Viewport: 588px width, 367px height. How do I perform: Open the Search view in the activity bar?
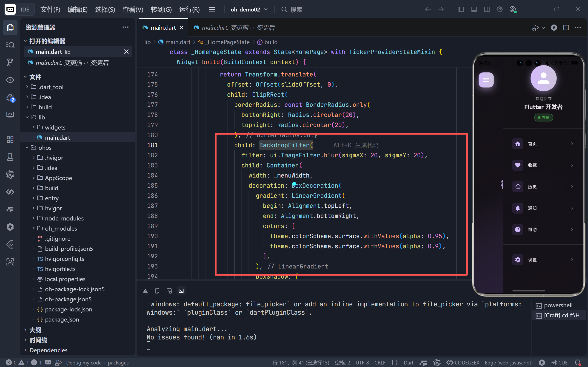coord(10,45)
